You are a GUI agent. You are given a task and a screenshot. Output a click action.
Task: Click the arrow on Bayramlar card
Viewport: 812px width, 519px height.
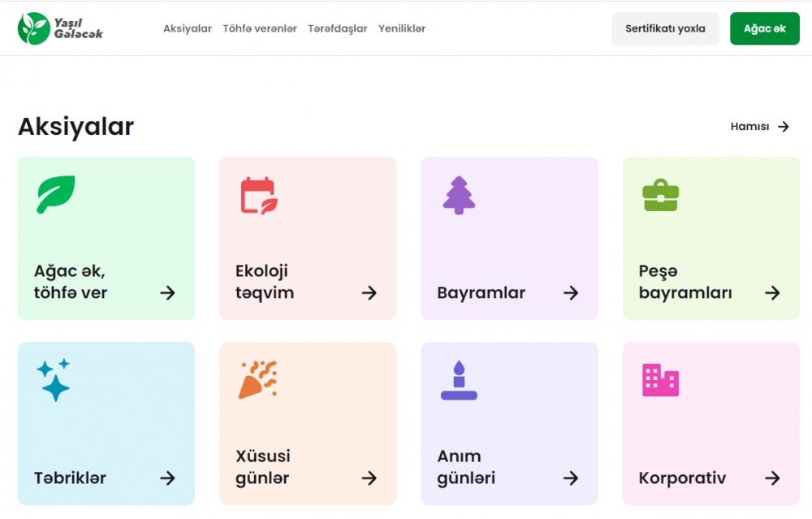571,293
